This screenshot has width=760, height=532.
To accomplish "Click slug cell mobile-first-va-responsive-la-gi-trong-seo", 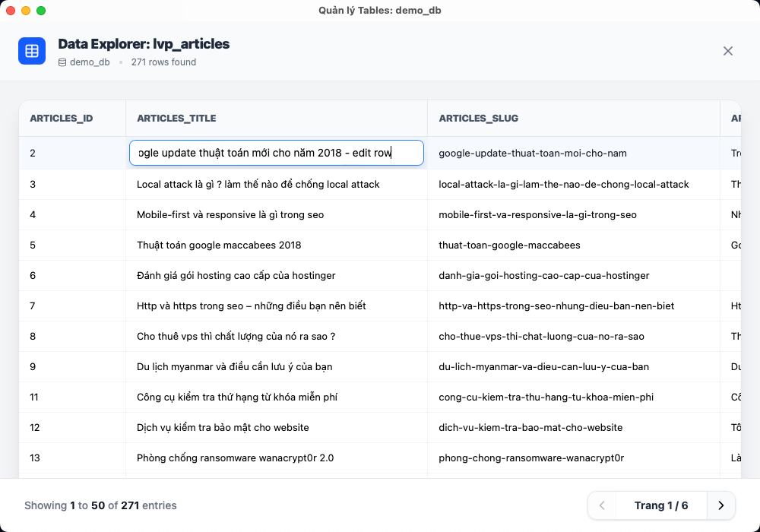I will [x=537, y=214].
